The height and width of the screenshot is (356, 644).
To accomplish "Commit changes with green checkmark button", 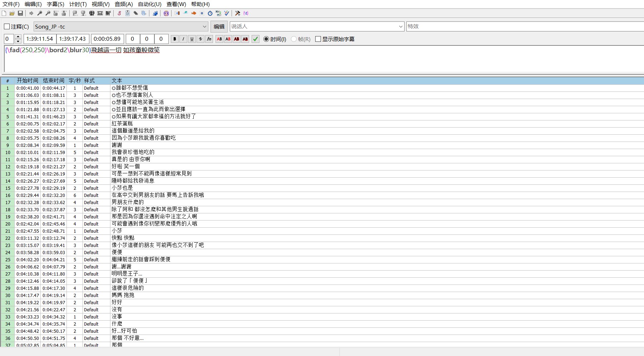I will pyautogui.click(x=256, y=39).
